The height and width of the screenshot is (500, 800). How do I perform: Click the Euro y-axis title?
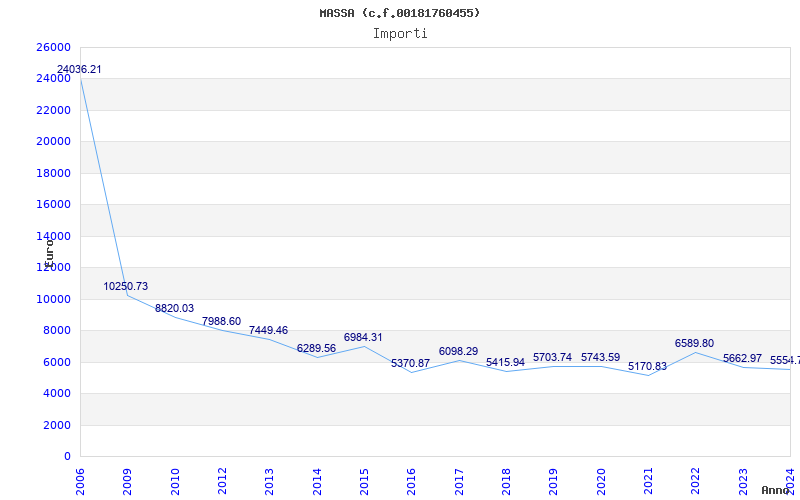[49, 253]
